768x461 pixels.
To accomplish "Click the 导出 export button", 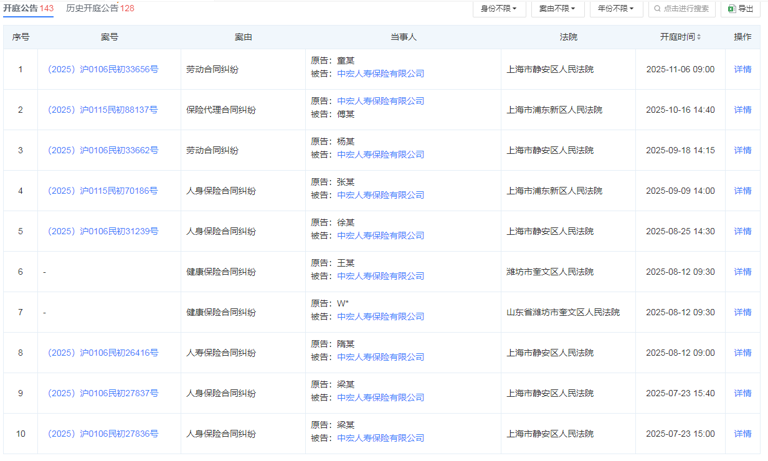I will tap(740, 8).
